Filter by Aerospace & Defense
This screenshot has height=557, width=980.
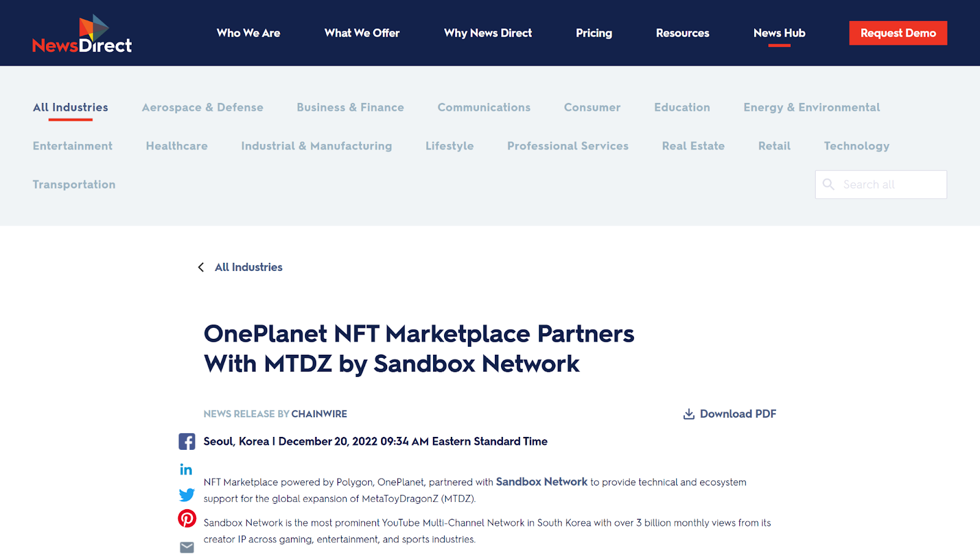pyautogui.click(x=203, y=107)
